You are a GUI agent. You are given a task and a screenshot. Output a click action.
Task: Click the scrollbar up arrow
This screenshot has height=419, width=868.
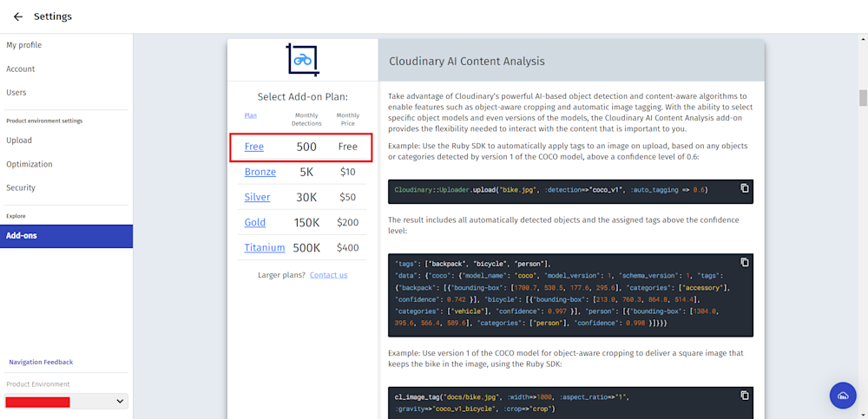pos(863,38)
